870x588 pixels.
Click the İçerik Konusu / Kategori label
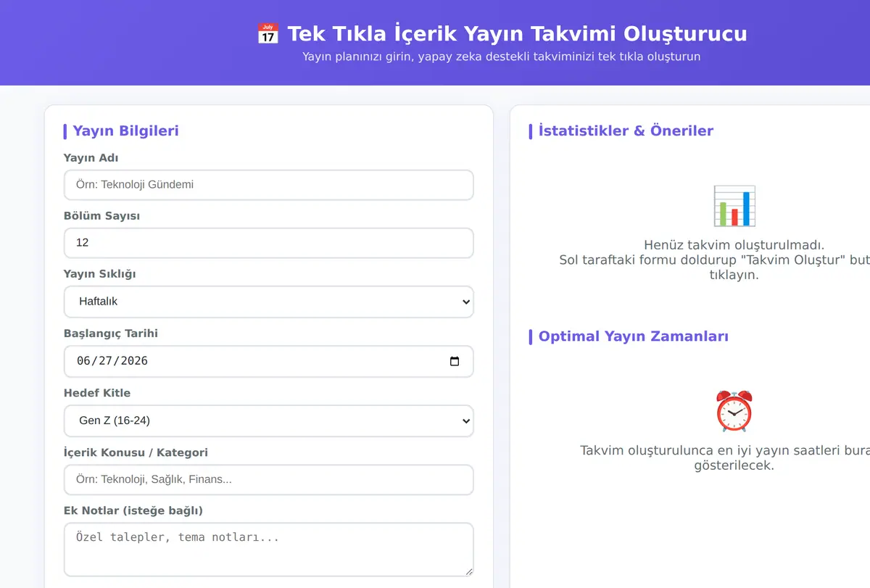[136, 452]
